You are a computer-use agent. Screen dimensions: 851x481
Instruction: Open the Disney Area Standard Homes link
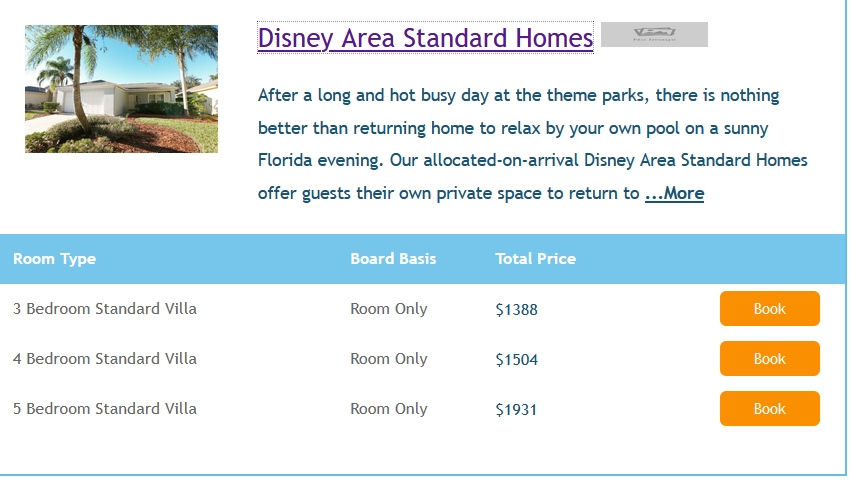tap(425, 38)
